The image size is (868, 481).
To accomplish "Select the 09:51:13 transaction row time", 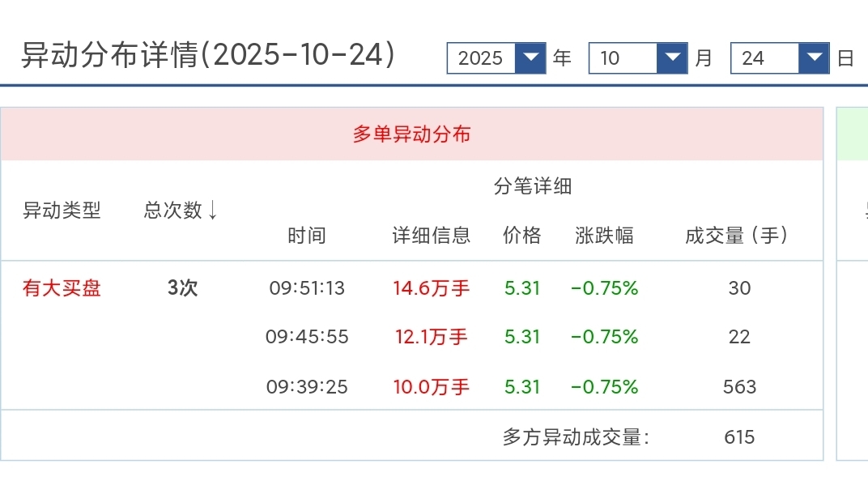I will [x=307, y=287].
